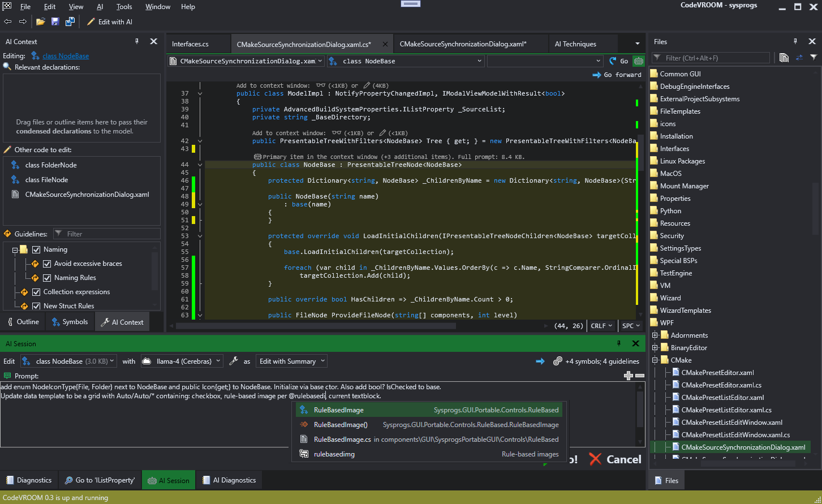Click the Guidelines filter input field
The width and height of the screenshot is (822, 504).
(x=107, y=234)
